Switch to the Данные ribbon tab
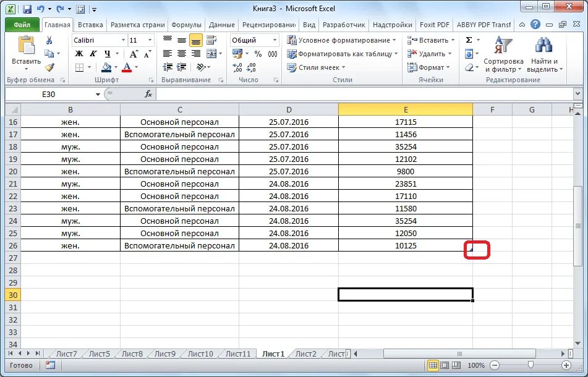The width and height of the screenshot is (588, 377). (221, 25)
